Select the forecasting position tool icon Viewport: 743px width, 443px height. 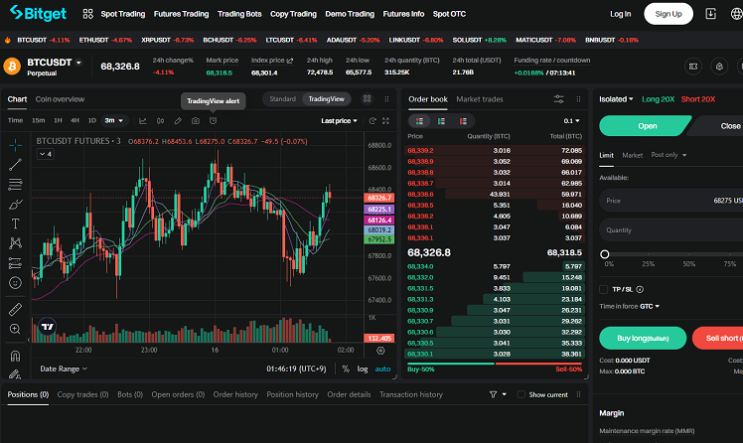(x=15, y=263)
